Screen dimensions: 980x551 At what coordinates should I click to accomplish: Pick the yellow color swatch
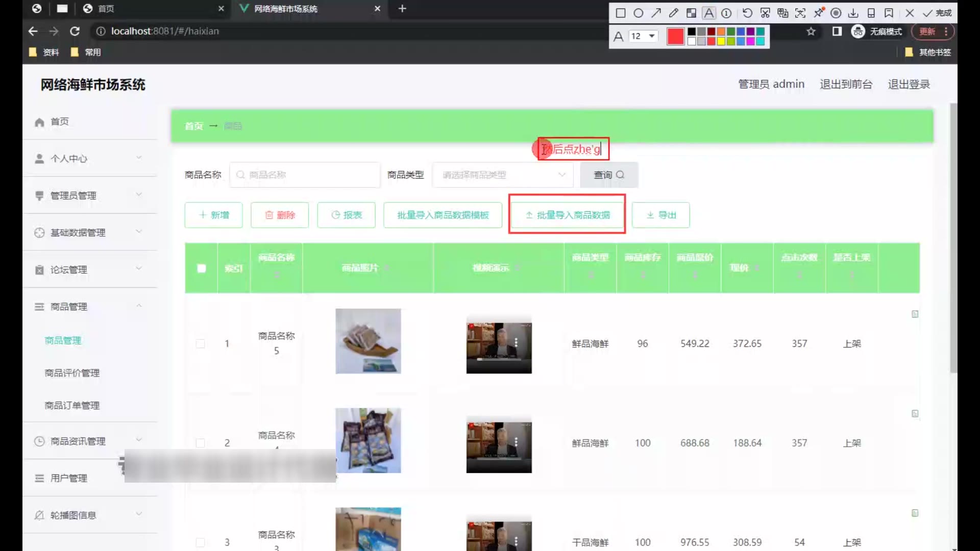(721, 41)
